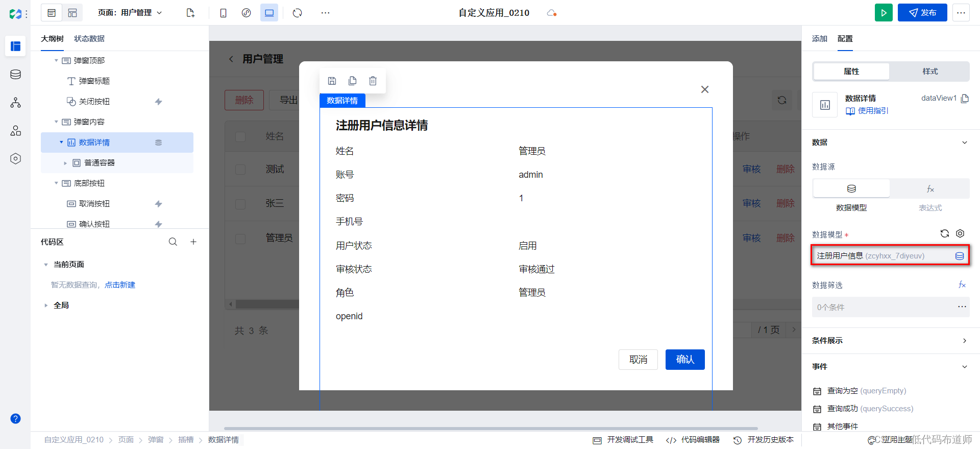Open the users and roles sidebar icon
Screen dimensions: 980x449
[16, 131]
